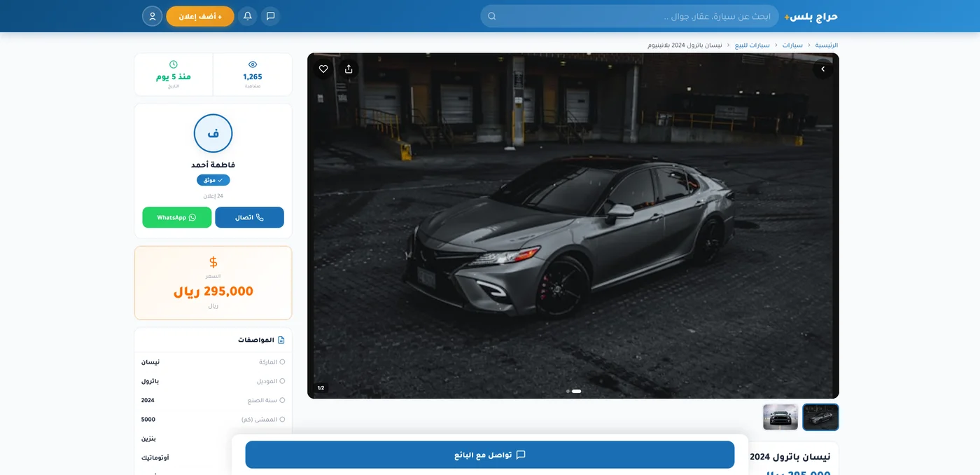Image resolution: width=980 pixels, height=475 pixels.
Task: Open سيارات breadcrumb link
Action: (792, 45)
